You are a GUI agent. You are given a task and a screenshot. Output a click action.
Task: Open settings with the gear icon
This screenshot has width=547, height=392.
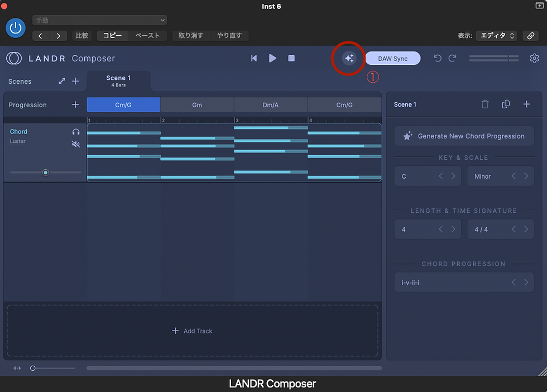pos(534,58)
